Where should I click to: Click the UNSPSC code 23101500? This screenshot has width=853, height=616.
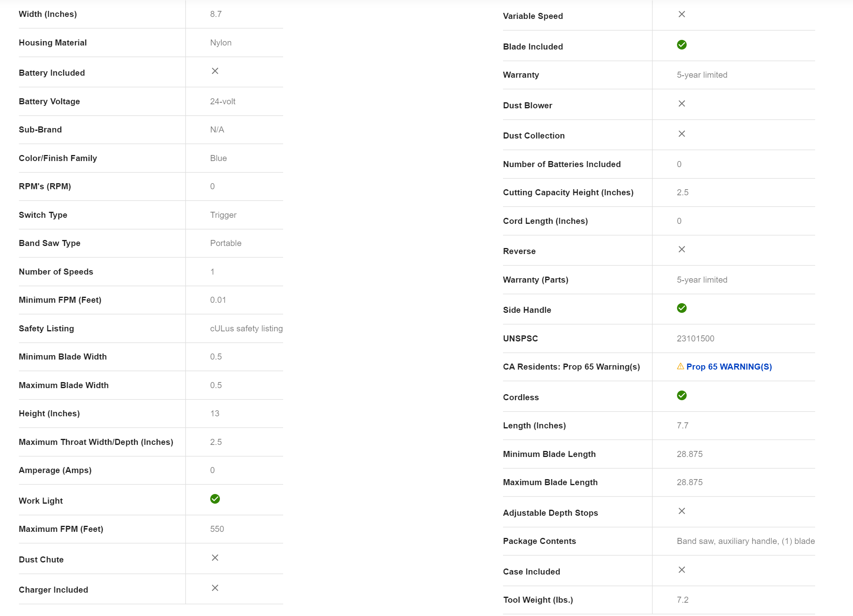695,339
